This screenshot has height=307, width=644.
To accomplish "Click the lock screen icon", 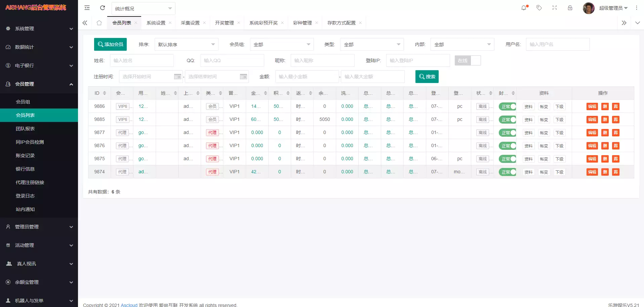I will pos(570,8).
